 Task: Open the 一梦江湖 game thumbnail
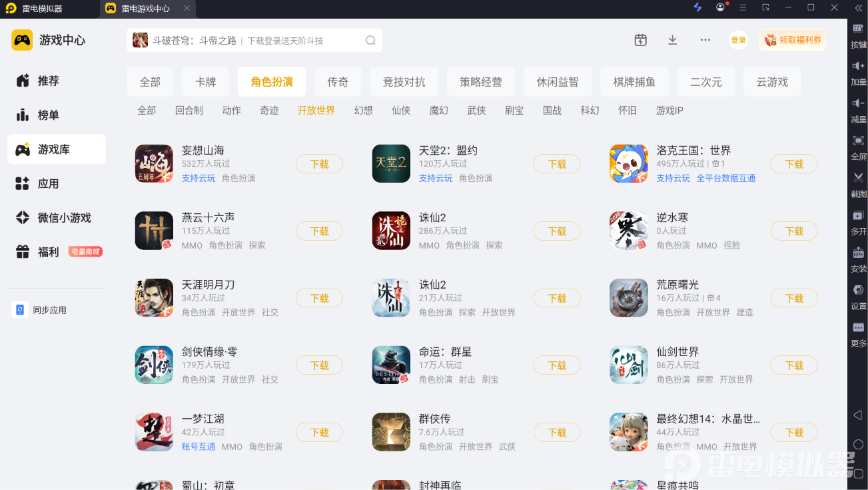click(154, 432)
